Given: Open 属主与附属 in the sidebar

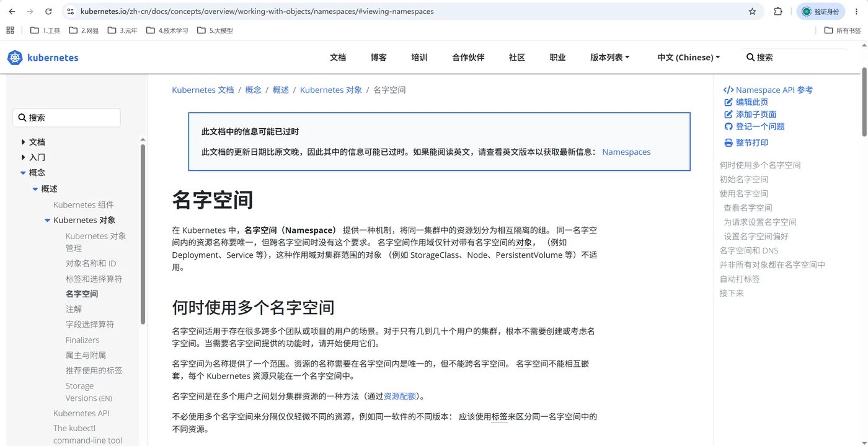Looking at the screenshot, I should click(86, 356).
